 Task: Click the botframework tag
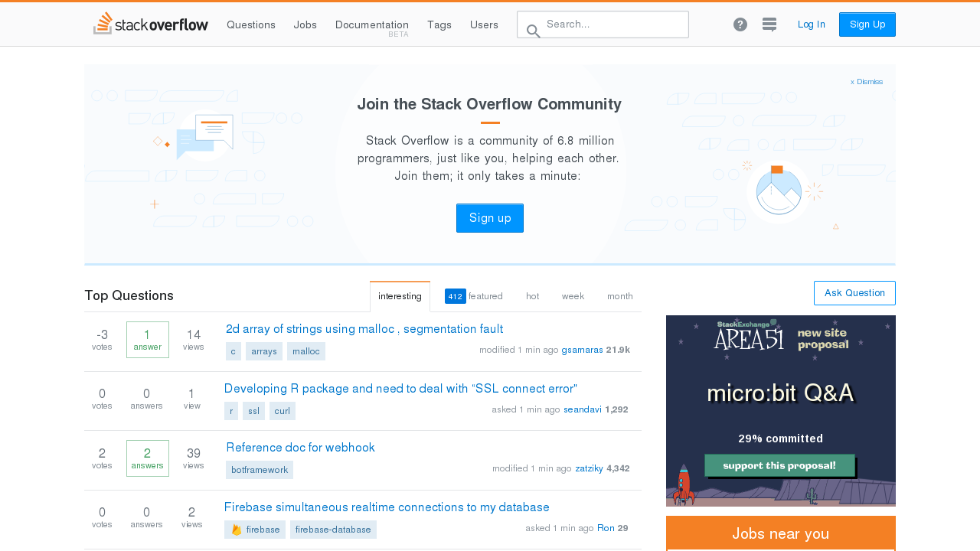point(260,470)
